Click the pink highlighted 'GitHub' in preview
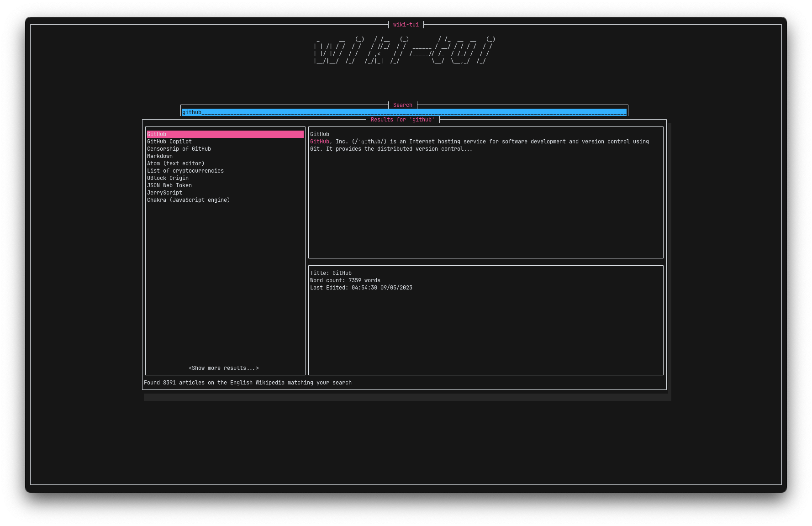This screenshot has height=526, width=812. (x=320, y=142)
